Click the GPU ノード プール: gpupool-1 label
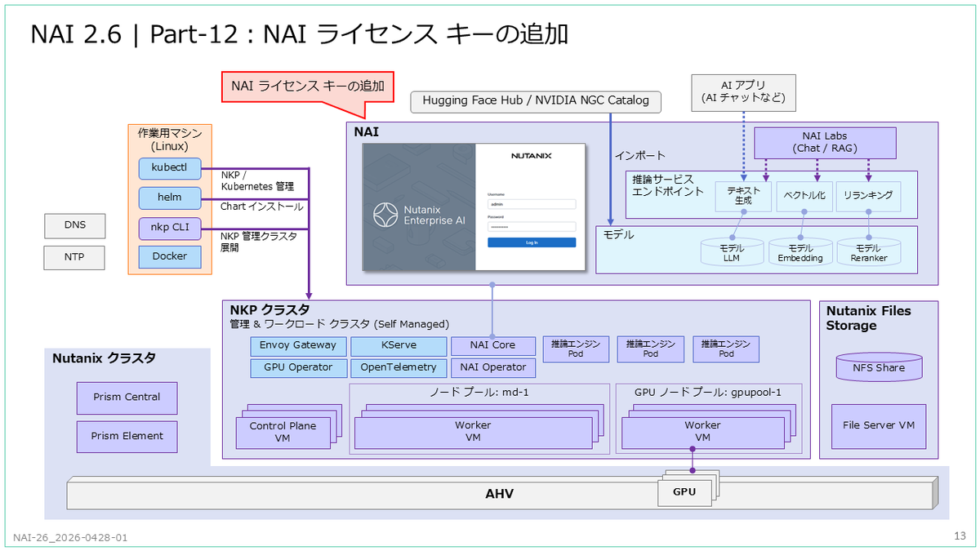980x551 pixels. [x=708, y=392]
